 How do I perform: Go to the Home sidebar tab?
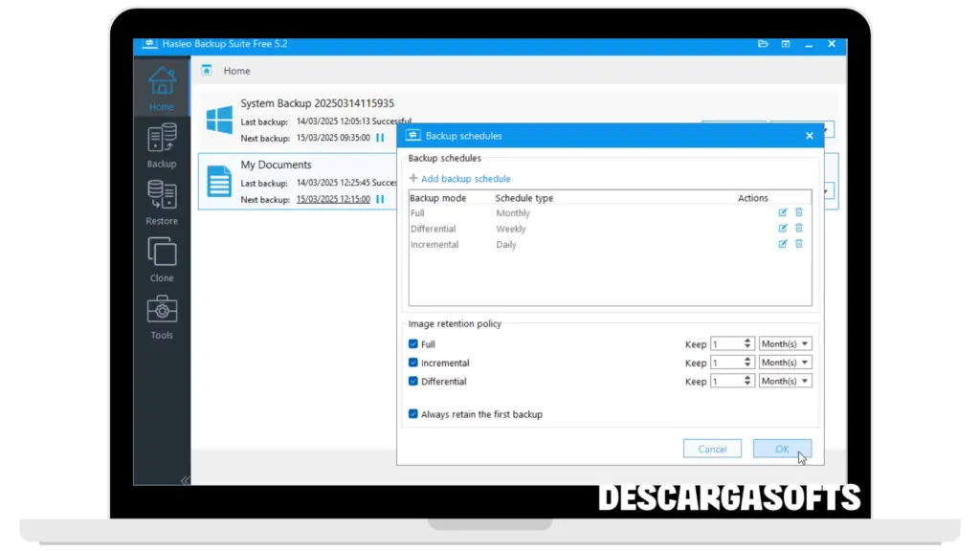pyautogui.click(x=162, y=88)
